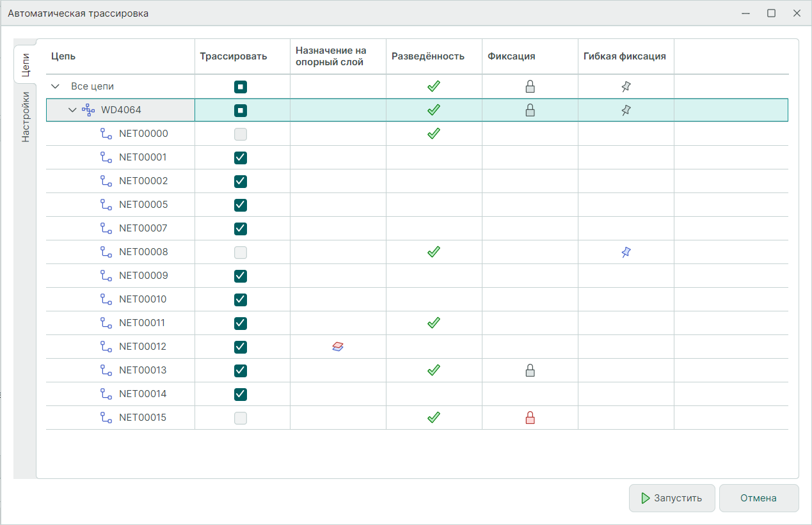Click the red lock icon for NET00015
This screenshot has width=812, height=525.
coord(530,418)
